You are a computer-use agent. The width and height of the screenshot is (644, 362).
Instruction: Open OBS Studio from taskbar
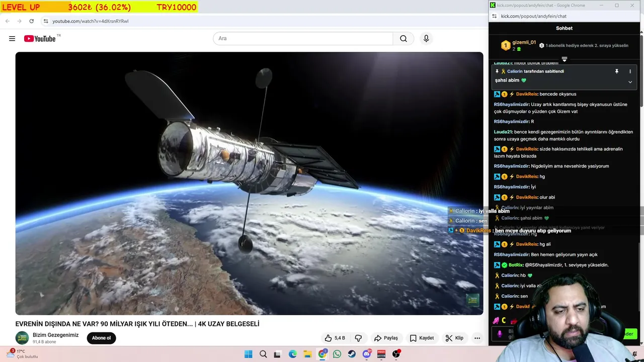pyautogui.click(x=396, y=354)
